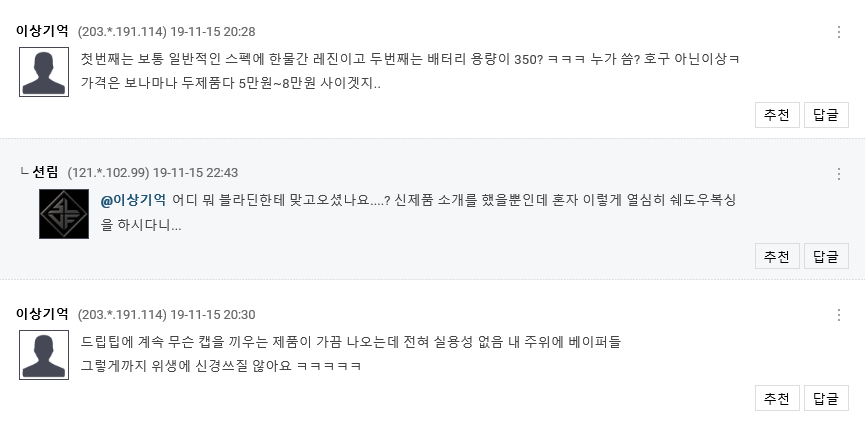Screen dimensions: 865x421
Task: Click the timestamp 19-11-15 22:43
Action: click(x=198, y=173)
